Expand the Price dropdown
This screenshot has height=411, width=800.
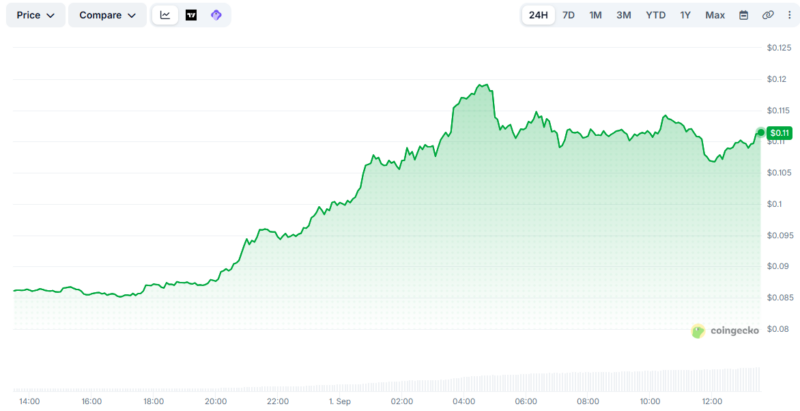click(36, 15)
